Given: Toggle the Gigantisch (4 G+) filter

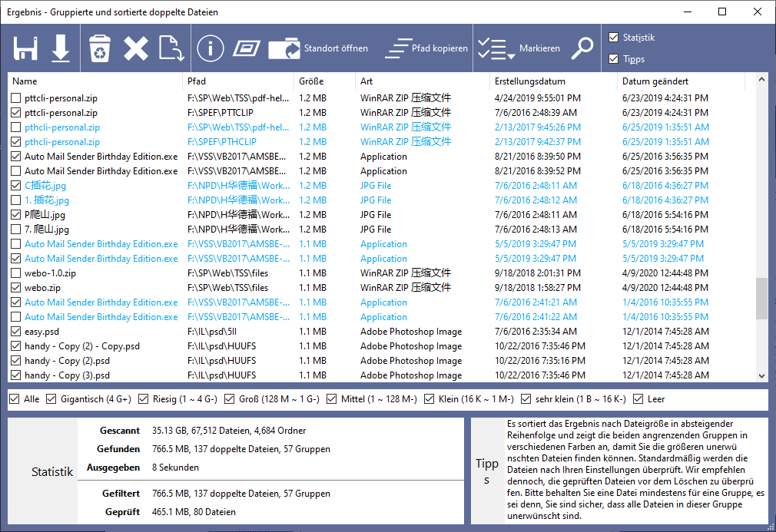Looking at the screenshot, I should [x=51, y=399].
